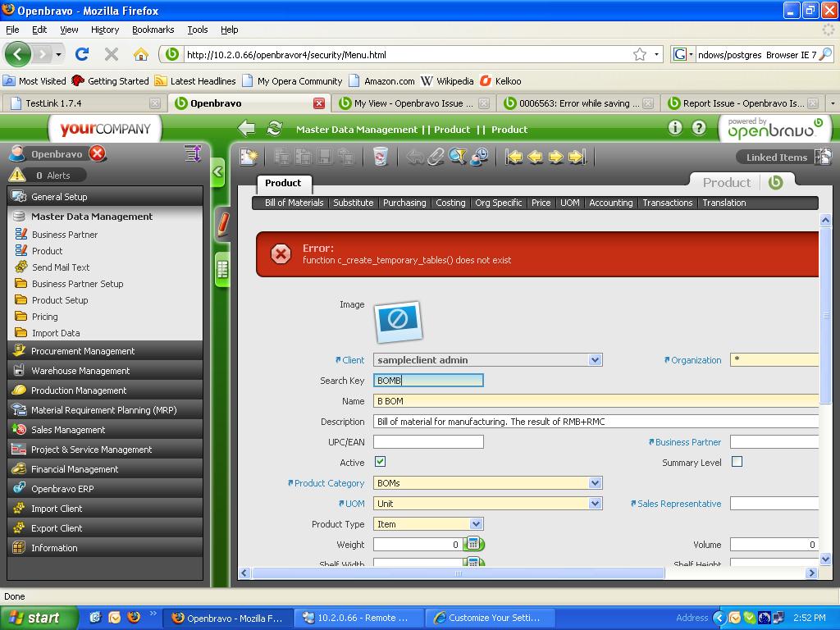Go to the last record arrow
This screenshot has height=630, width=840.
point(577,157)
